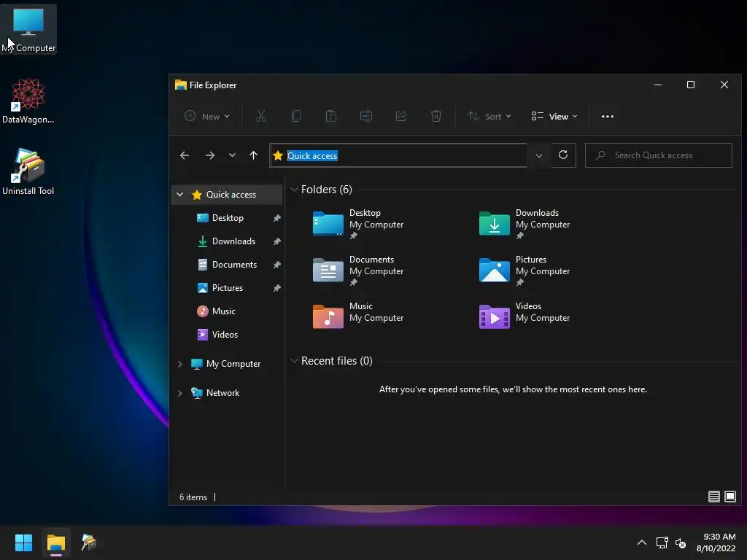Unpin Documents using its sidebar pin icon

pos(276,264)
